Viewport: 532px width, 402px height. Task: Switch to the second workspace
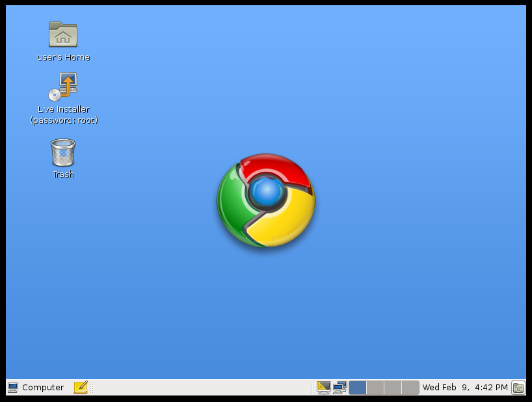[x=375, y=388]
